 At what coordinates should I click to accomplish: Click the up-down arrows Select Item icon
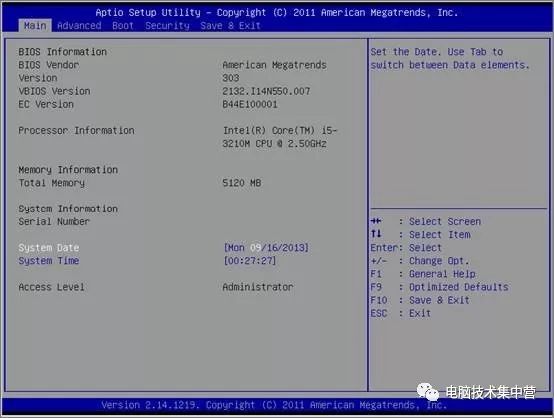click(376, 234)
